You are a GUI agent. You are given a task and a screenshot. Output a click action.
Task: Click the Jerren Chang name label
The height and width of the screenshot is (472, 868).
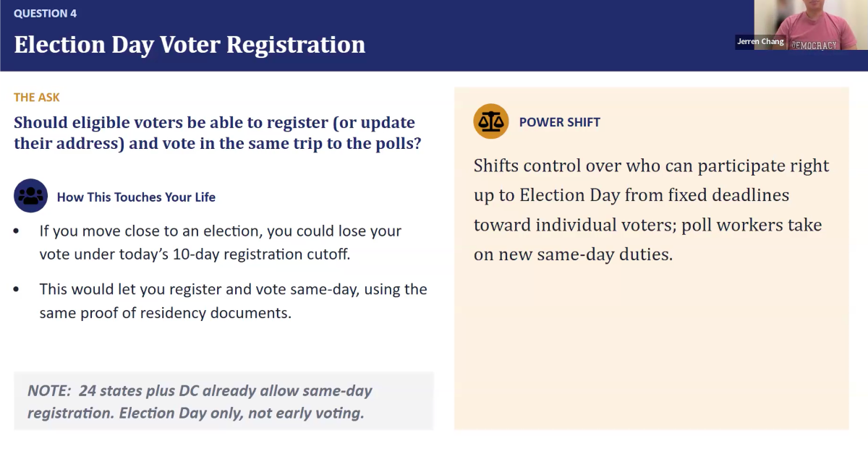[760, 41]
